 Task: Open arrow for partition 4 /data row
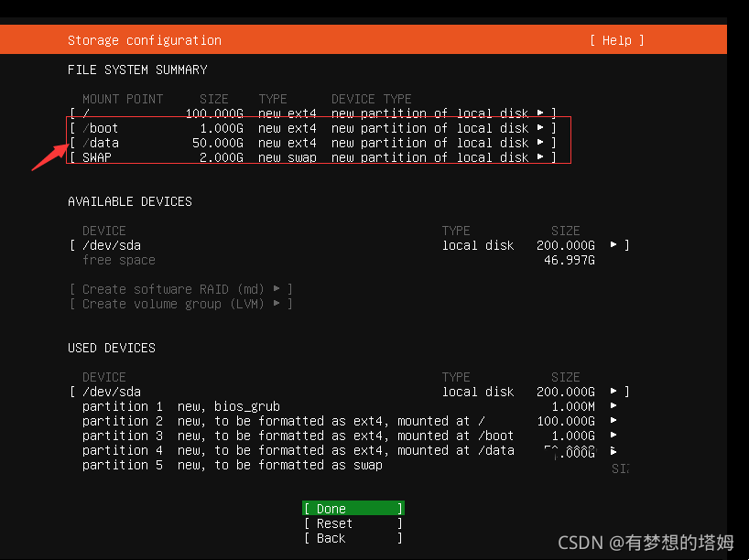click(613, 451)
